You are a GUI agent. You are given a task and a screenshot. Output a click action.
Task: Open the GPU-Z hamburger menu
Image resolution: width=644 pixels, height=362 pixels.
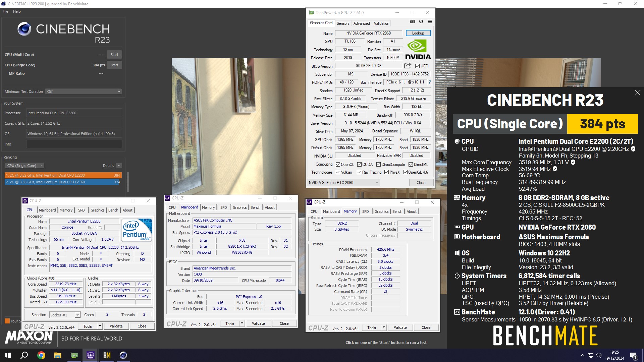430,21
